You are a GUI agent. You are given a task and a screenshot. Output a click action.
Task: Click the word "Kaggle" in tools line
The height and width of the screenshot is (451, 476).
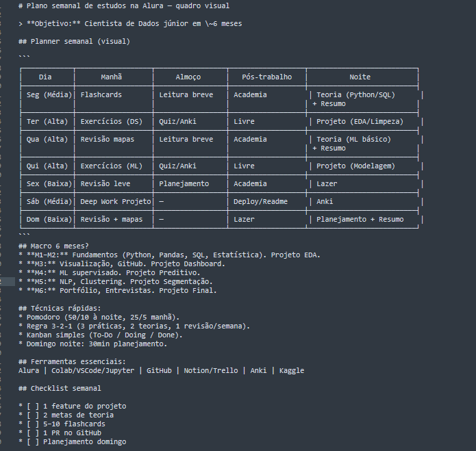(292, 371)
